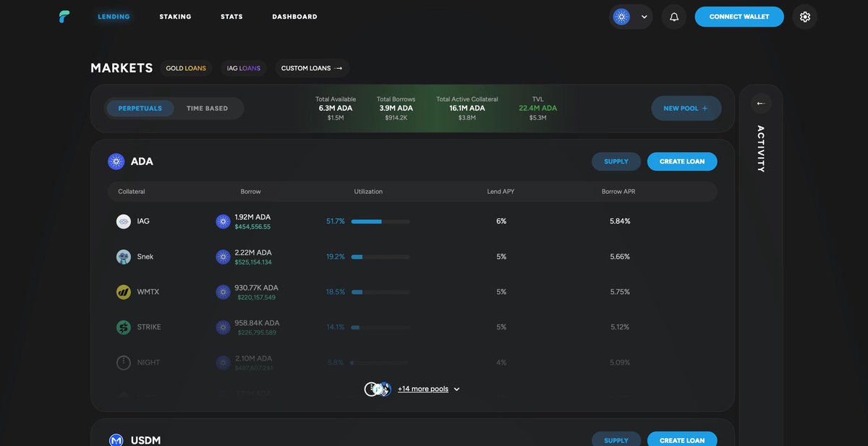Click the STRIKE collateral token icon
868x446 pixels.
click(x=124, y=327)
